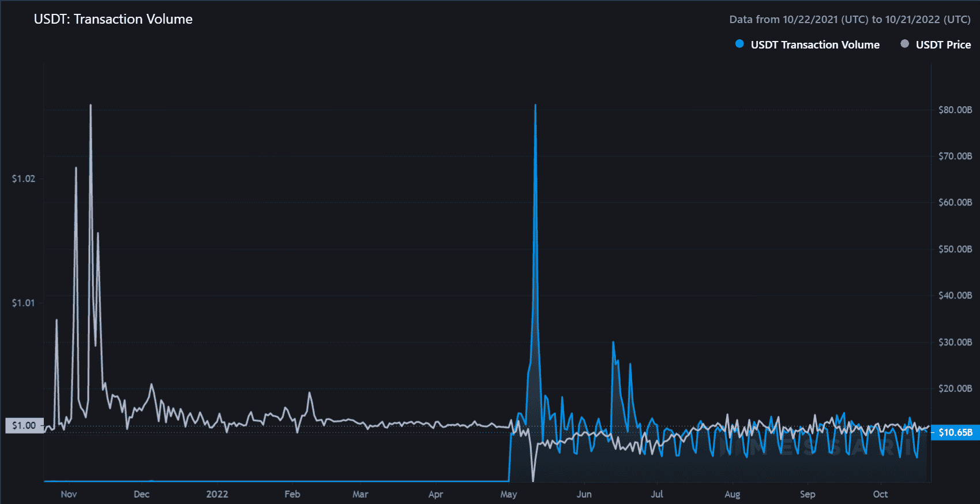This screenshot has height=504, width=980.
Task: Click the $70.00B right axis label
Action: [x=955, y=156]
